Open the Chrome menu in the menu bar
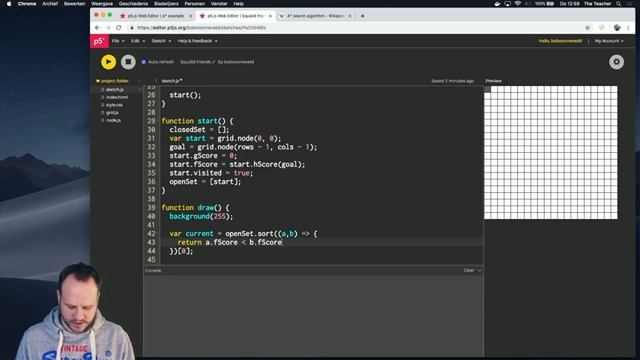The height and width of the screenshot is (360, 640). click(x=27, y=4)
